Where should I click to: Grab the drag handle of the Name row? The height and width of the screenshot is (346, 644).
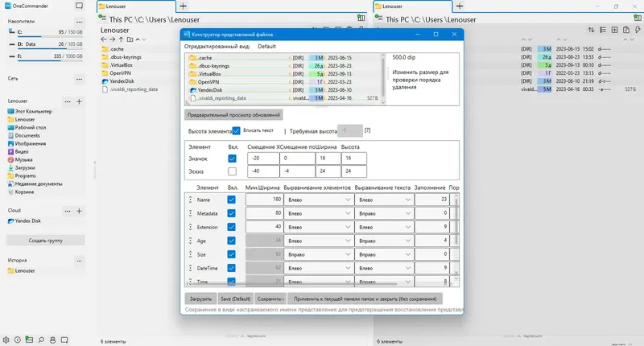(190, 200)
